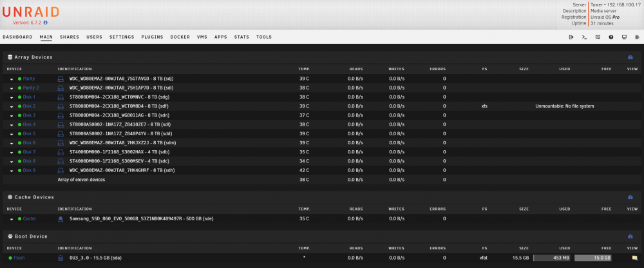The image size is (644, 268).
Task: Open the dropdown arrow next to Cache
Action: point(12,219)
